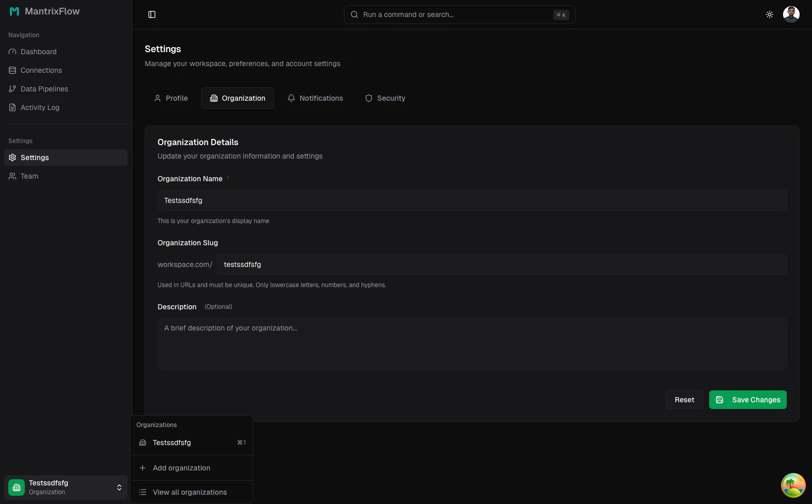The image size is (812, 504).
Task: Focus the command search box
Action: click(x=460, y=14)
